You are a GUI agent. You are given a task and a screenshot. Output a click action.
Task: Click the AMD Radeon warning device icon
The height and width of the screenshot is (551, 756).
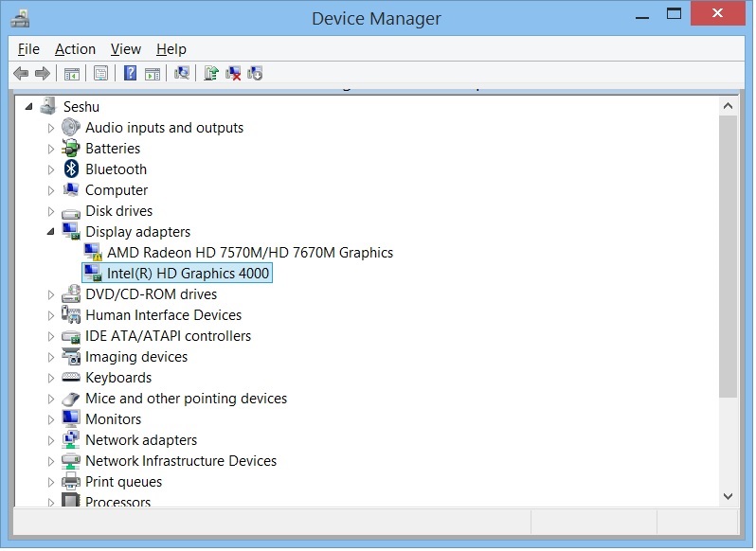point(93,252)
